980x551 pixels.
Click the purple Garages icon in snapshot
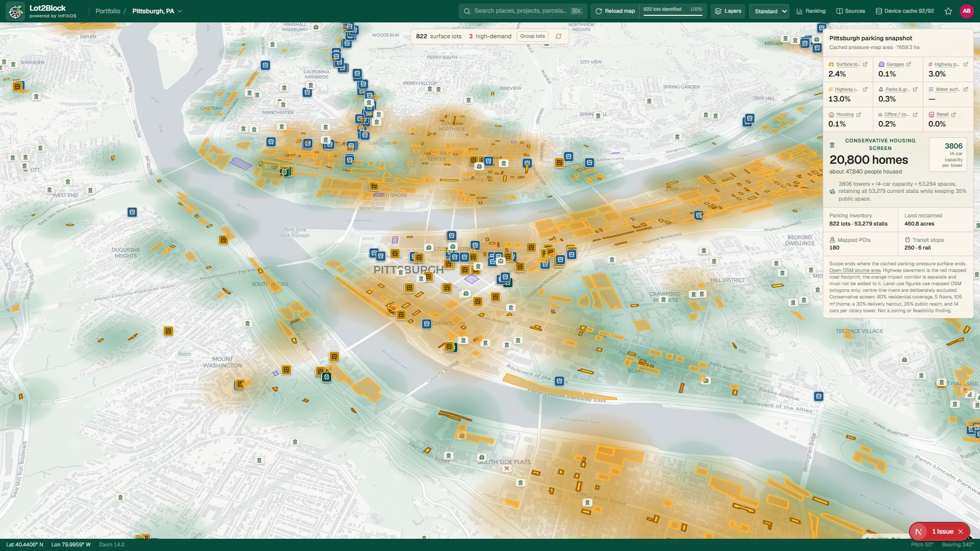[x=881, y=64]
